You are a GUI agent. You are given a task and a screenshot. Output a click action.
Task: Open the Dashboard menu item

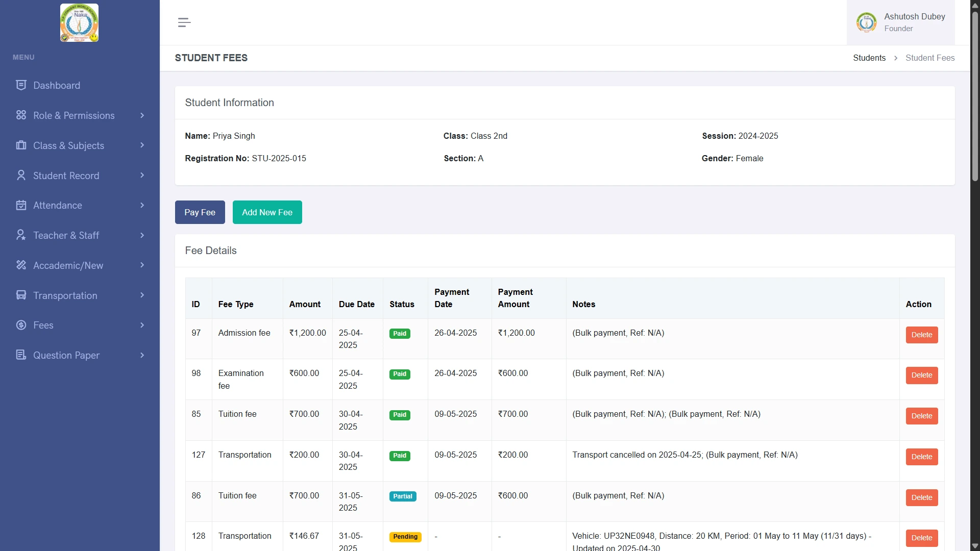(x=80, y=85)
